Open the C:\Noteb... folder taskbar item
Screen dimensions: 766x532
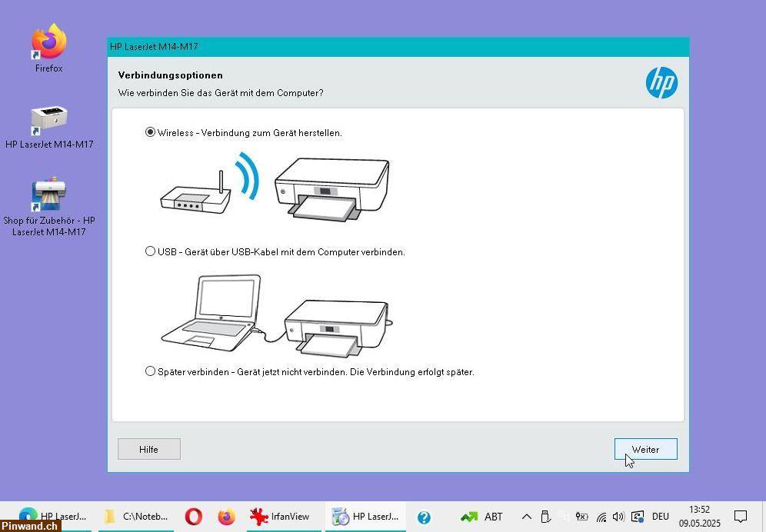(136, 517)
